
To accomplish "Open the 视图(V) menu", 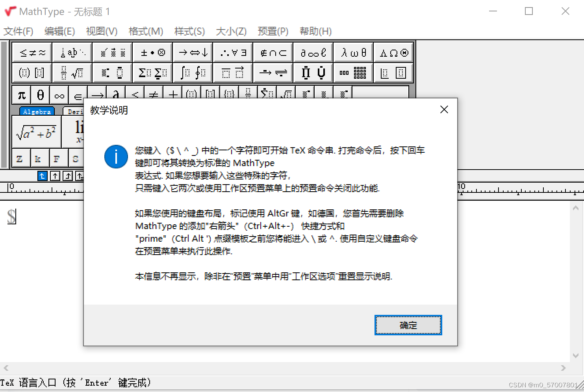I will pos(102,31).
